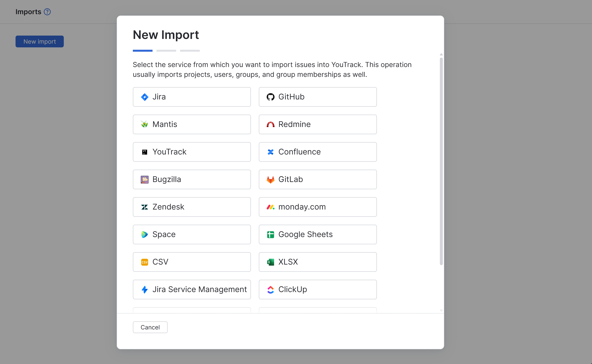Cancel the New Import dialog

150,327
